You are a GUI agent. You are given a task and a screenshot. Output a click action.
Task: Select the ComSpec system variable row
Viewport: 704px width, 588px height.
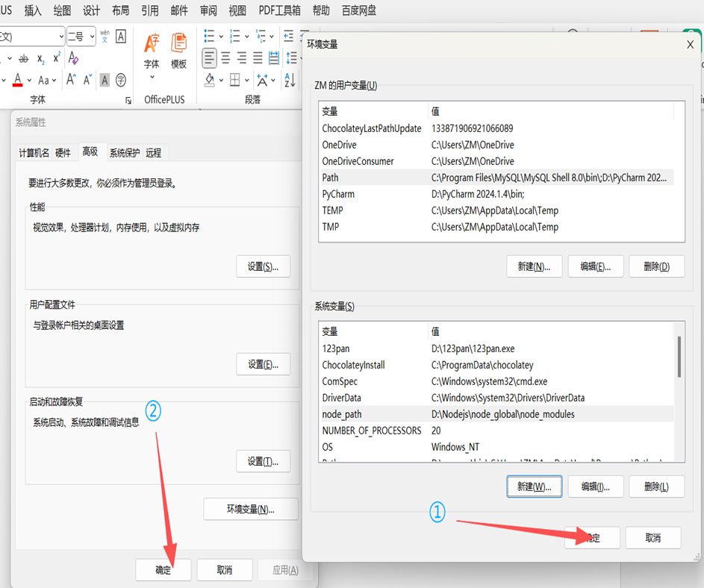click(x=496, y=381)
